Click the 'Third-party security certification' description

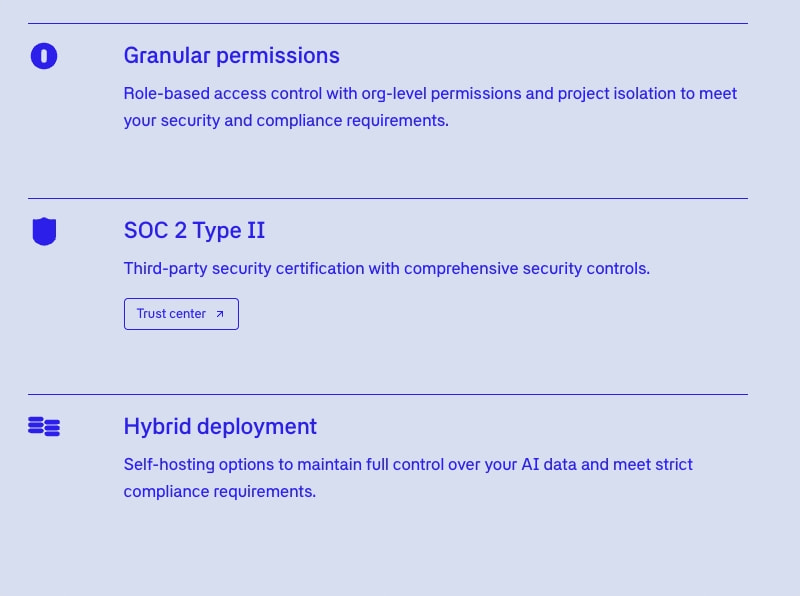pos(387,268)
